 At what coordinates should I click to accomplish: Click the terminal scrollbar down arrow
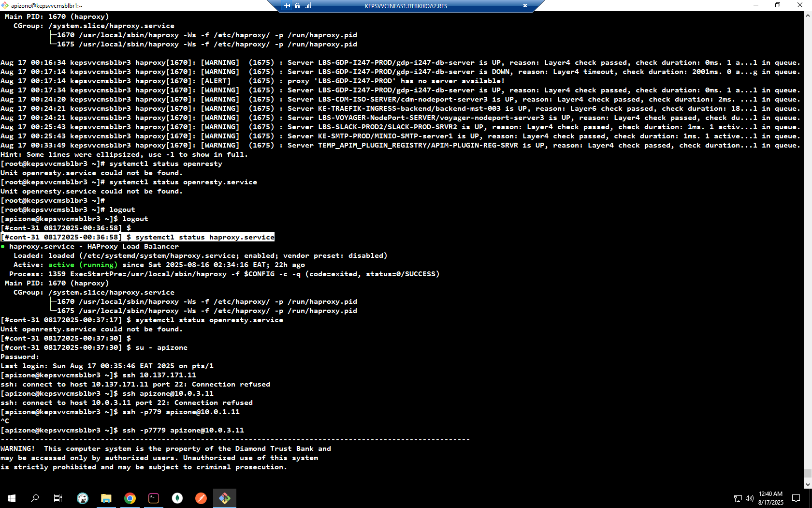pyautogui.click(x=808, y=484)
